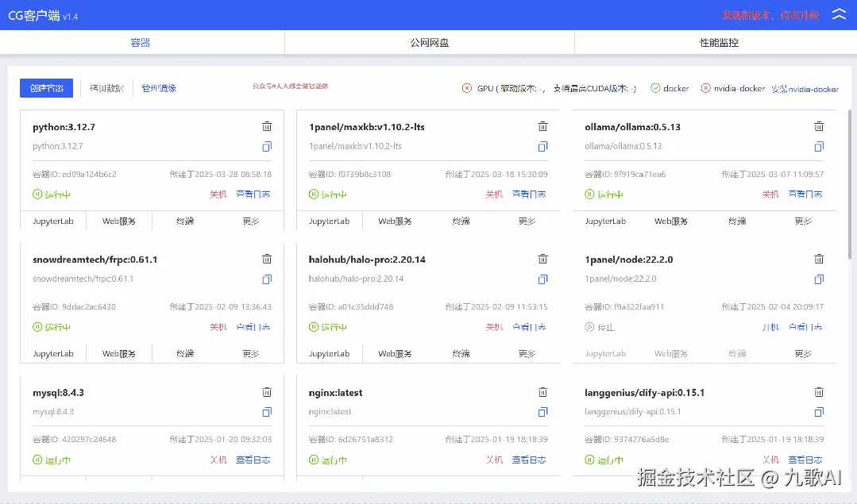This screenshot has height=504, width=857.
Task: Collapse the header with the top-right chevron
Action: coord(840,13)
